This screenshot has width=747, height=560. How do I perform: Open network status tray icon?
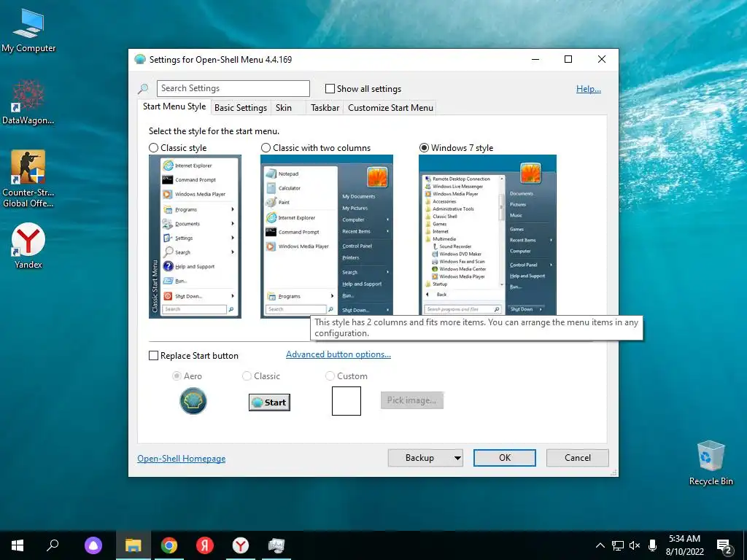pyautogui.click(x=618, y=545)
